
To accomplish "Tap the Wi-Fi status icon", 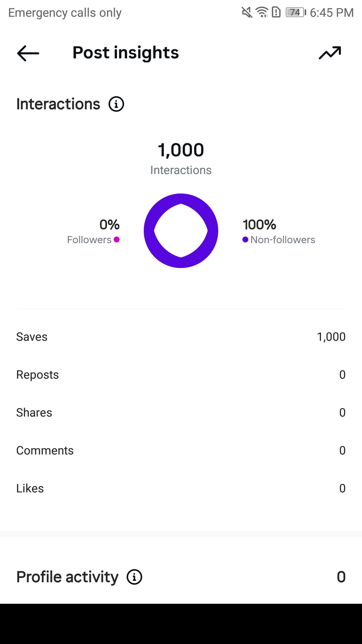I will (x=262, y=12).
